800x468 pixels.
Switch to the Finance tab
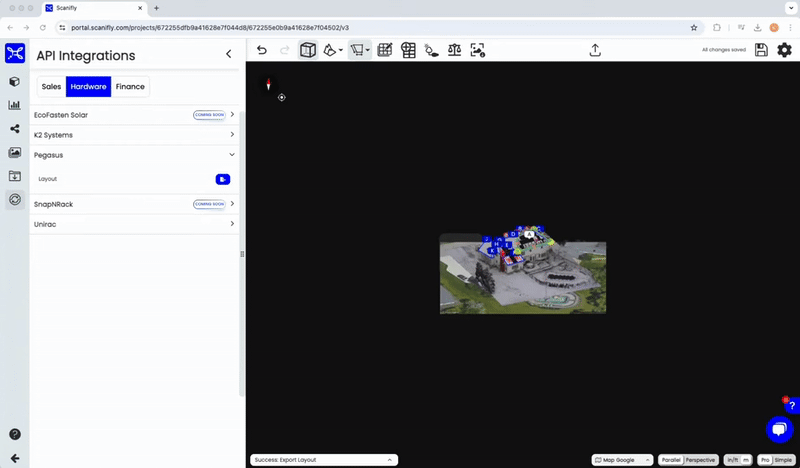tap(130, 87)
